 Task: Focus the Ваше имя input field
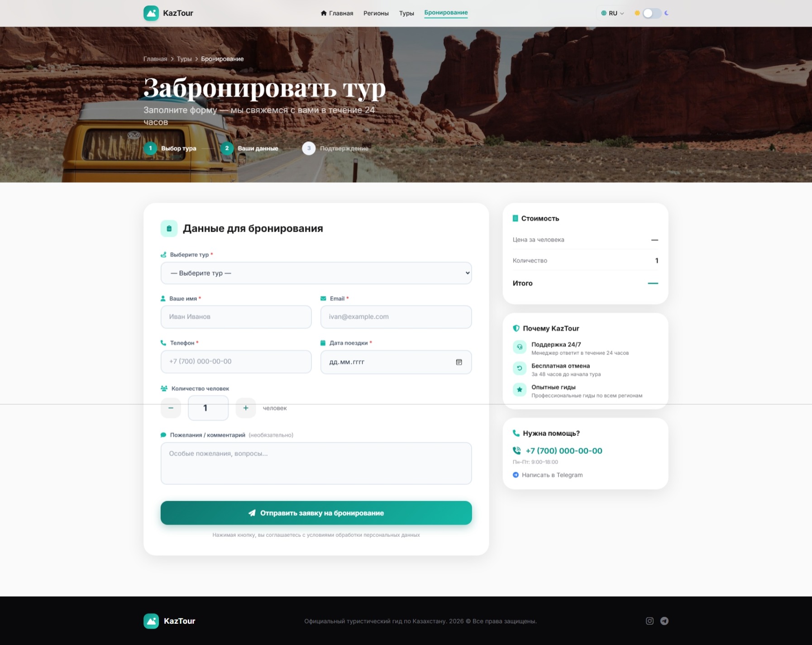point(236,317)
